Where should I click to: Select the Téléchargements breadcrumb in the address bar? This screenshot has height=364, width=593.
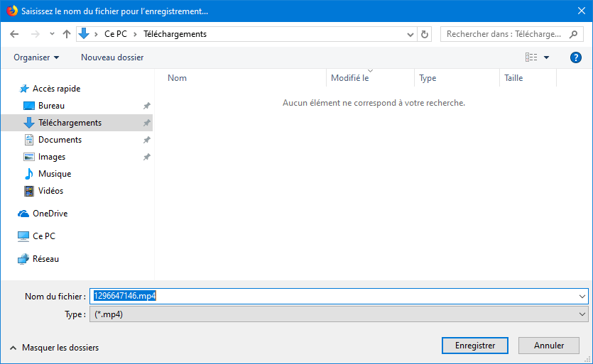point(175,34)
